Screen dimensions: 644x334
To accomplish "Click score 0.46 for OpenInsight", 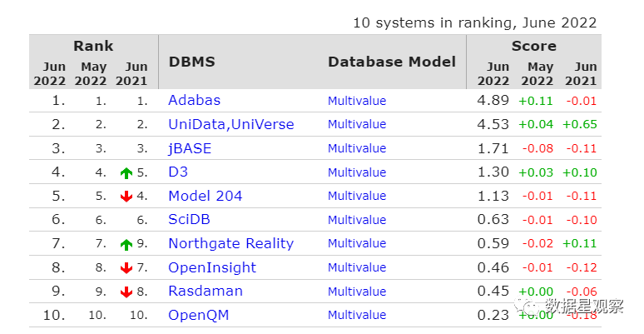I will coord(493,267).
